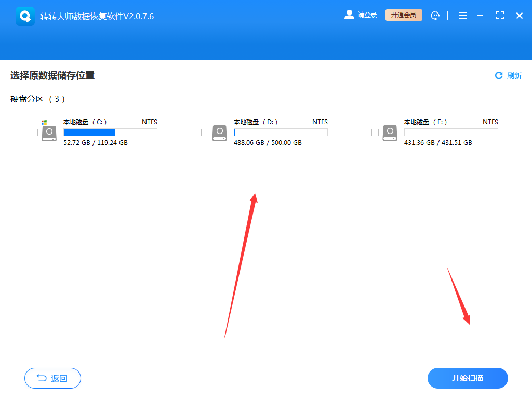The width and height of the screenshot is (532, 399).
Task: Select the C: drive disk icon
Action: [x=49, y=132]
